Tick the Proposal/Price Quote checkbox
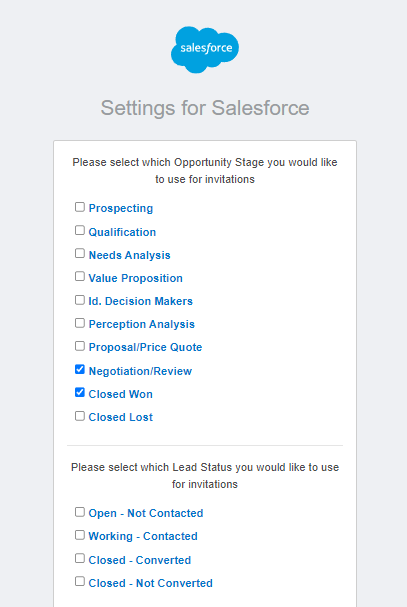Image resolution: width=407 pixels, height=607 pixels. 80,346
